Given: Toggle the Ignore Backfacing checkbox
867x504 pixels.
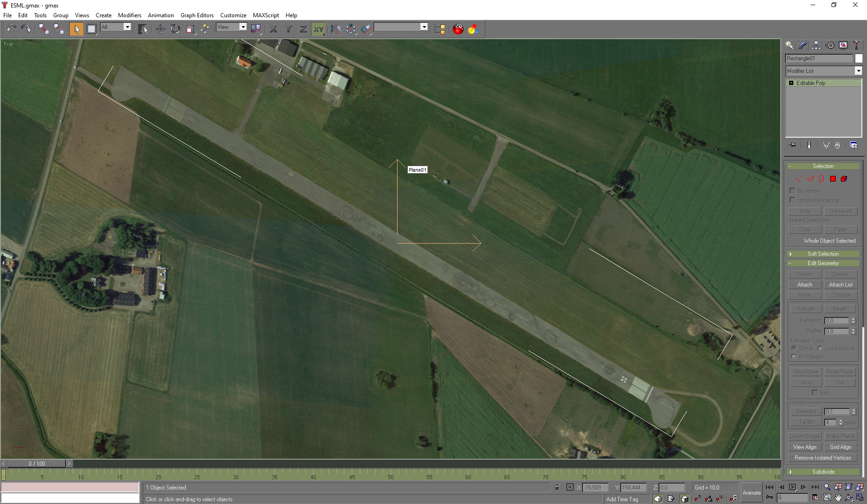Looking at the screenshot, I should tap(792, 200).
